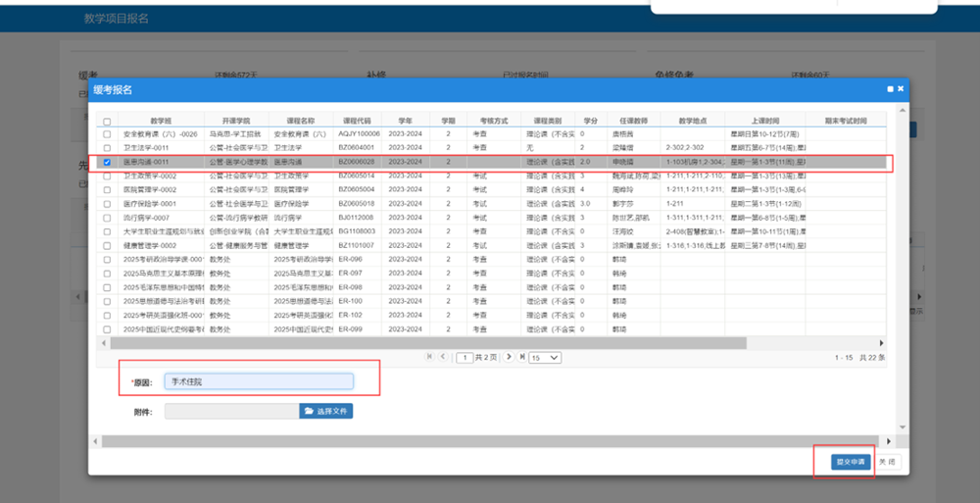Uncheck the 医患沟通-0011 course row

click(107, 162)
